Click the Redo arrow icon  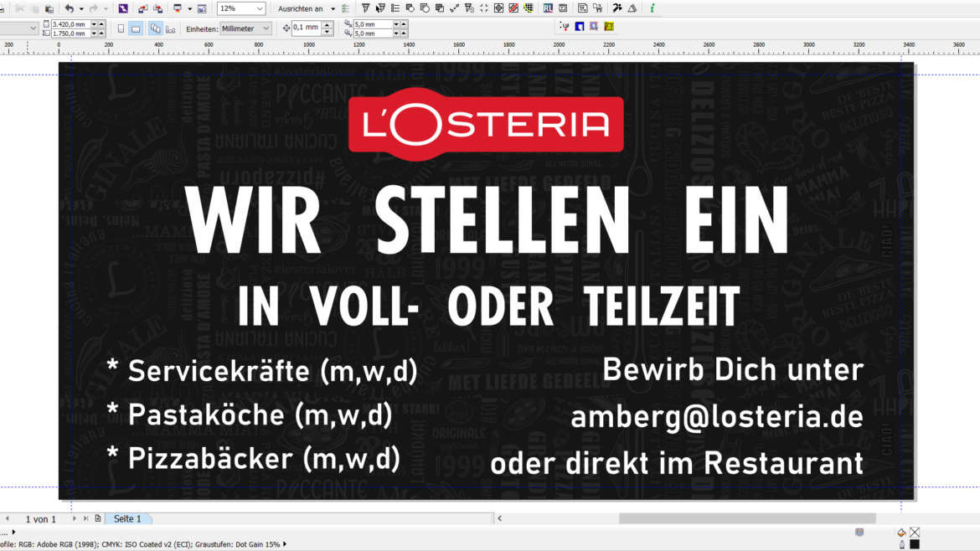94,8
